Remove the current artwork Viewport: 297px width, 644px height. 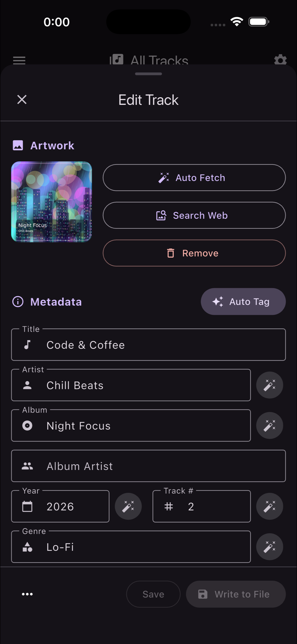click(x=194, y=253)
